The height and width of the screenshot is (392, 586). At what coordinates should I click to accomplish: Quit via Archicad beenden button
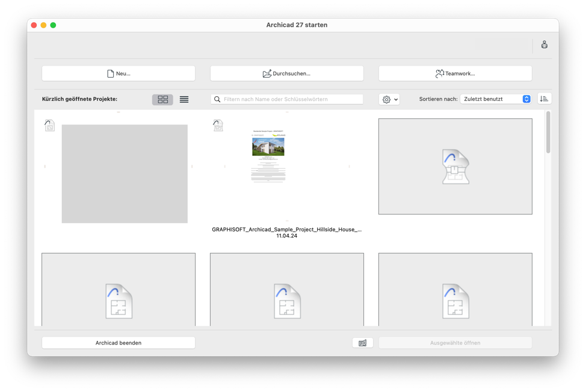pos(119,343)
